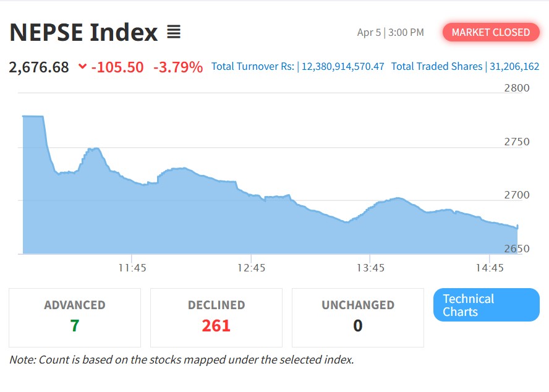
Task: Click the 2800 price axis label
Action: (517, 88)
